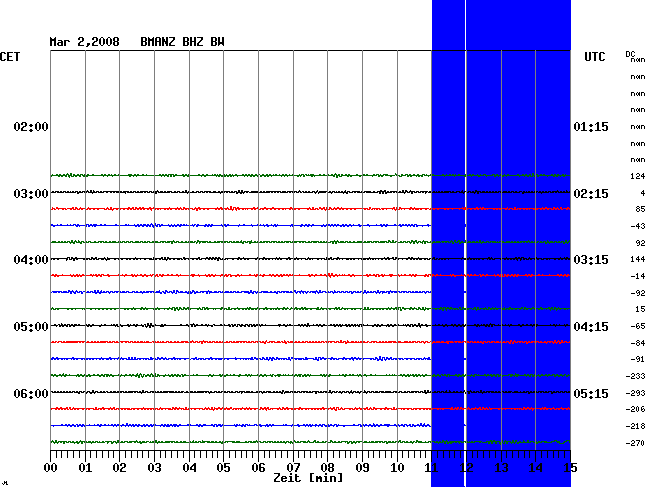650x494 pixels.
Task: Click the 05:00 CET time label
Action: click(31, 327)
